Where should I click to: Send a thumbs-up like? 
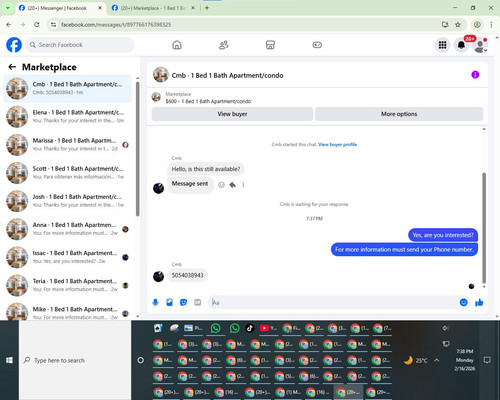click(x=479, y=302)
